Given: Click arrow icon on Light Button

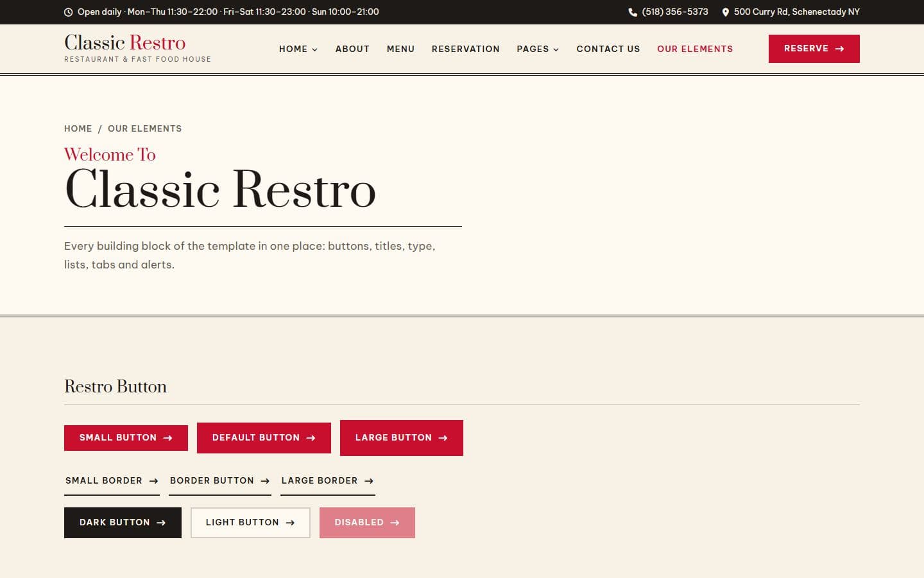Looking at the screenshot, I should [x=290, y=523].
